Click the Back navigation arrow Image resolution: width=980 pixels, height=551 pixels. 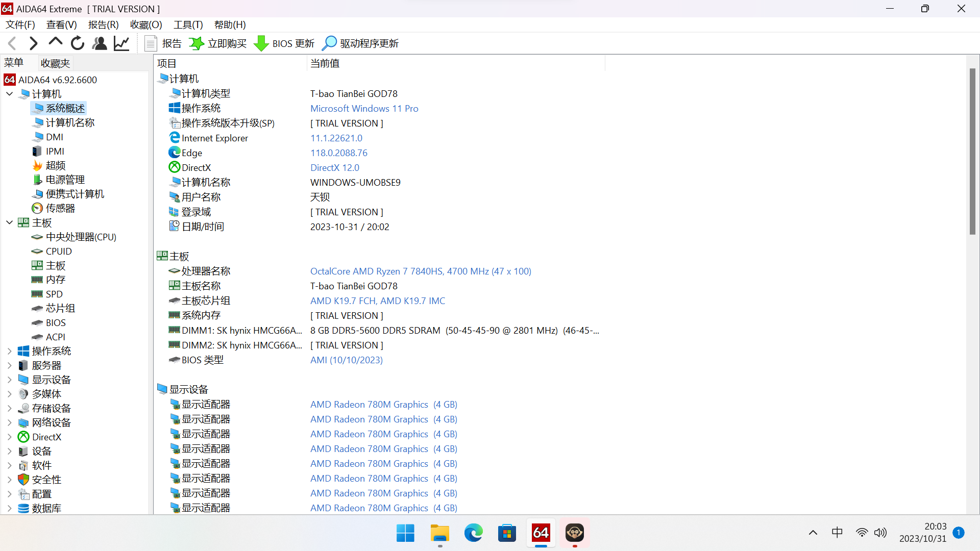click(x=12, y=43)
